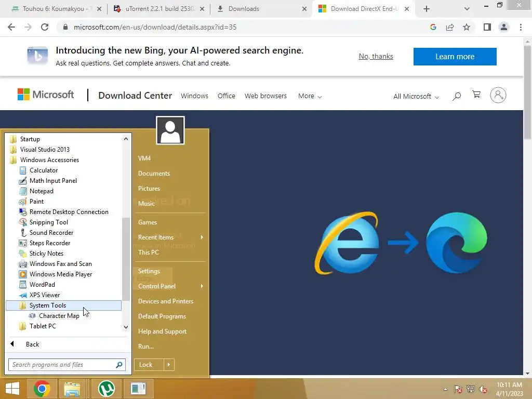Expand the More menu in Download Center
Image resolution: width=532 pixels, height=399 pixels.
tap(310, 96)
